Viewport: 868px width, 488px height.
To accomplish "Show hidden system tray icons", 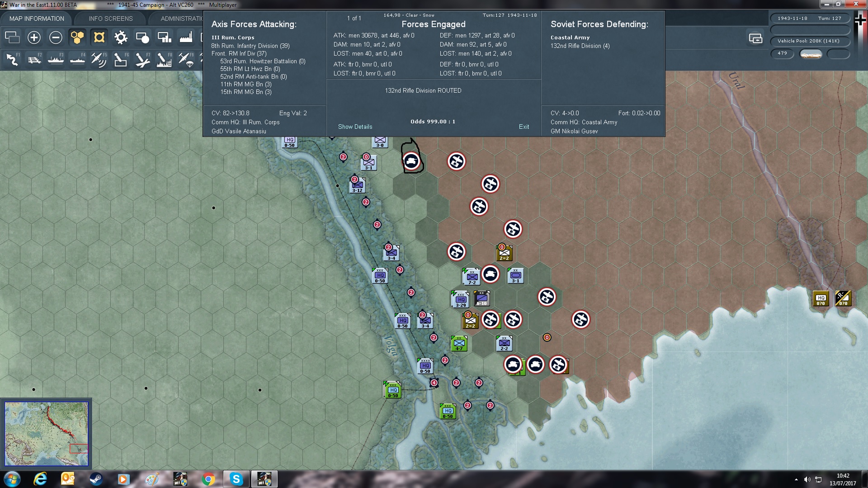I will pyautogui.click(x=796, y=479).
